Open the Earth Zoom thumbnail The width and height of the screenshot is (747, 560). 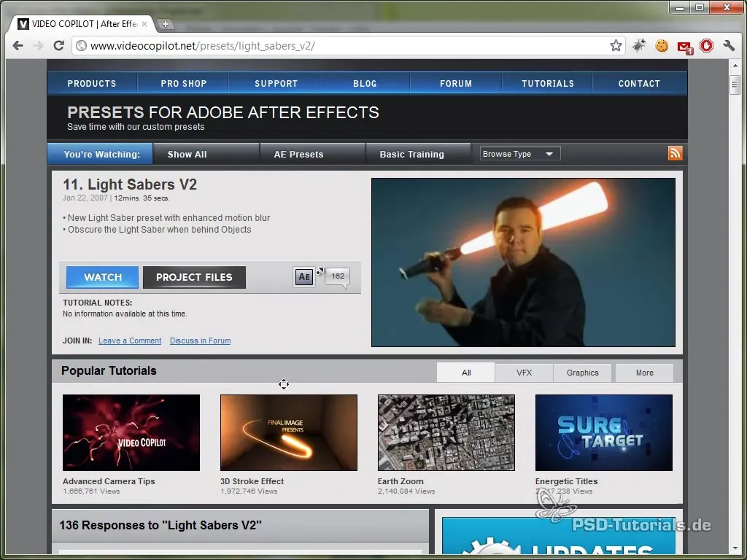446,432
